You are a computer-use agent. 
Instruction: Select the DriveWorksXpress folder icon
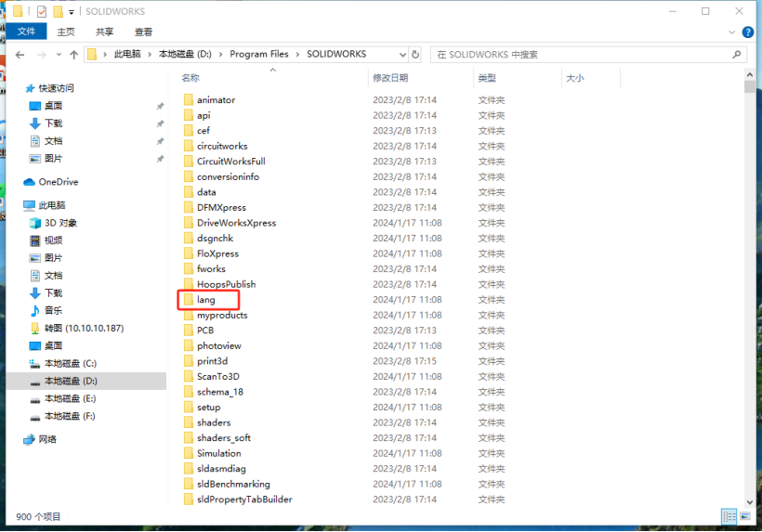[189, 222]
